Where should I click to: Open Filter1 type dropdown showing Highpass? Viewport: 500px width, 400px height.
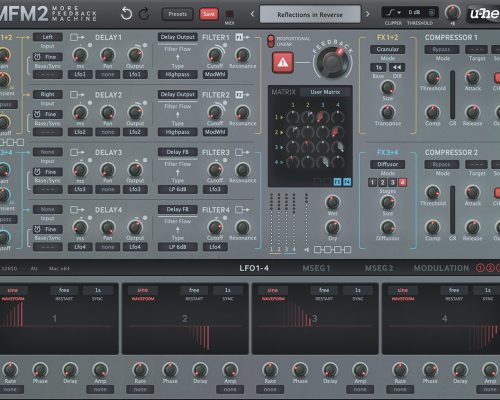[178, 74]
